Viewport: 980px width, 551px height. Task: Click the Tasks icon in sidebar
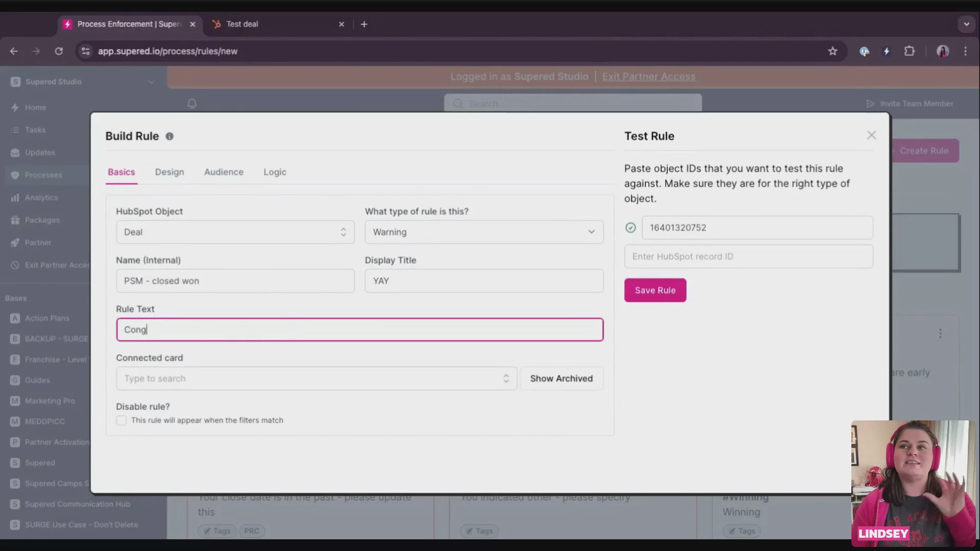click(15, 130)
